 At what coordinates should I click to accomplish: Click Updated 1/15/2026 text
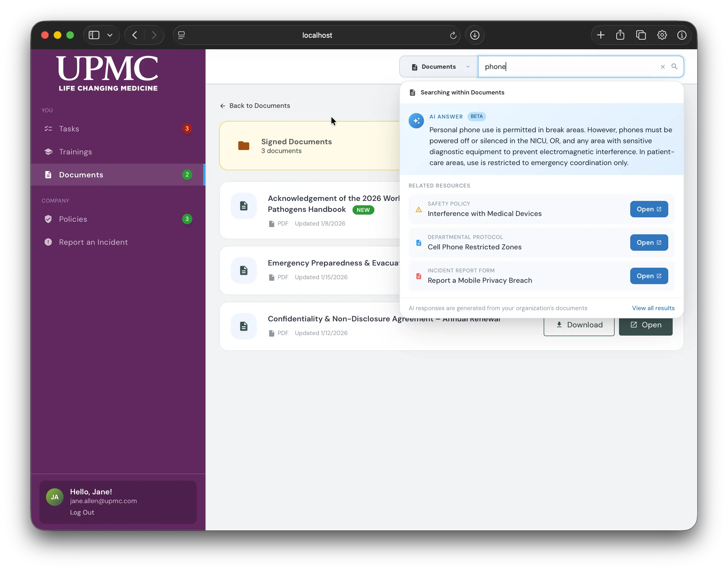point(321,278)
